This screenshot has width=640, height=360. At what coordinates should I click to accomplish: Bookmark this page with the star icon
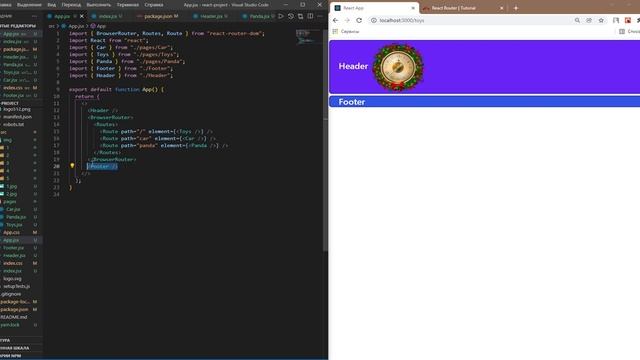click(601, 20)
